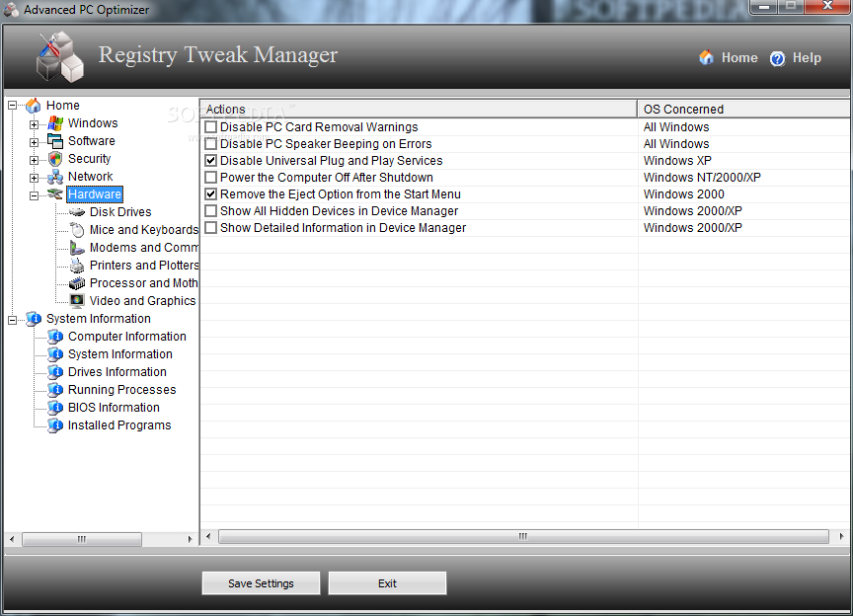The height and width of the screenshot is (616, 853).
Task: Select Computer Information label in tree
Action: pos(126,337)
